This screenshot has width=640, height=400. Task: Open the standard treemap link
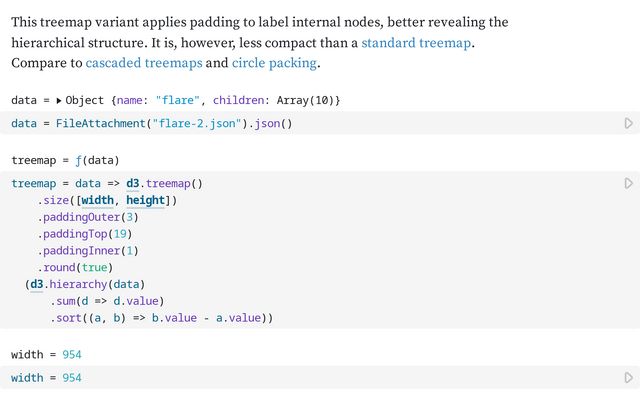pos(417,43)
